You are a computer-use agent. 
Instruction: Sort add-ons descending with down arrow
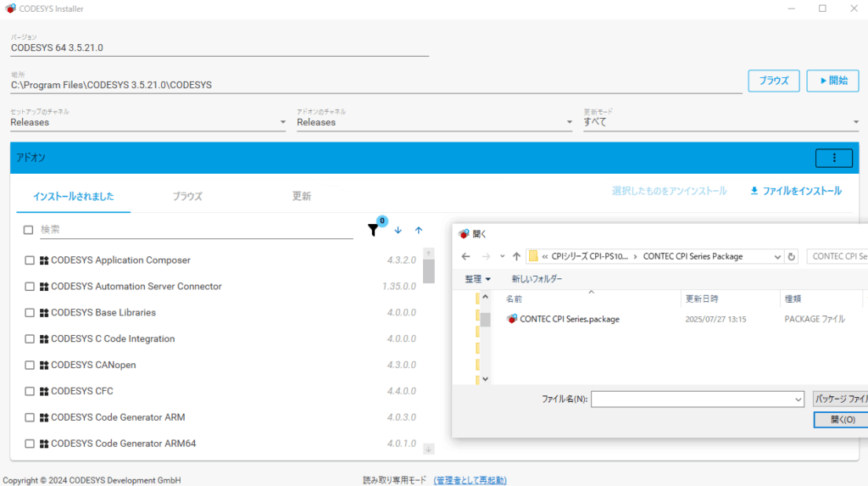pyautogui.click(x=398, y=230)
